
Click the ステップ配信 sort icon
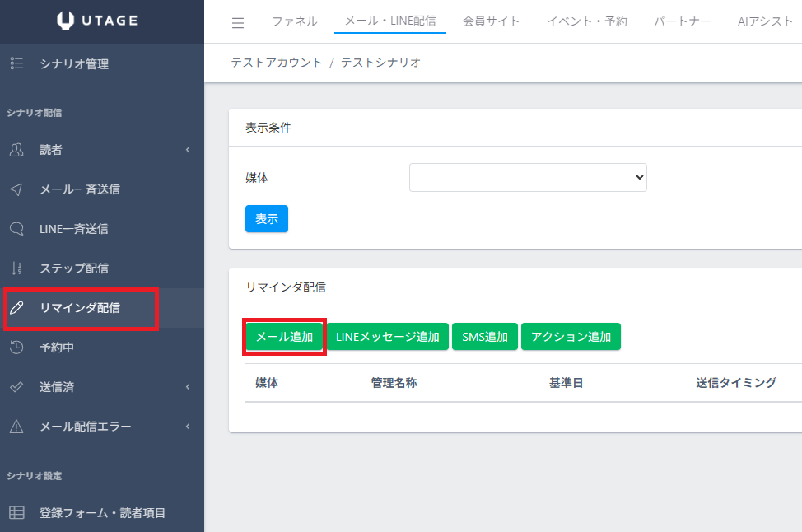[16, 268]
